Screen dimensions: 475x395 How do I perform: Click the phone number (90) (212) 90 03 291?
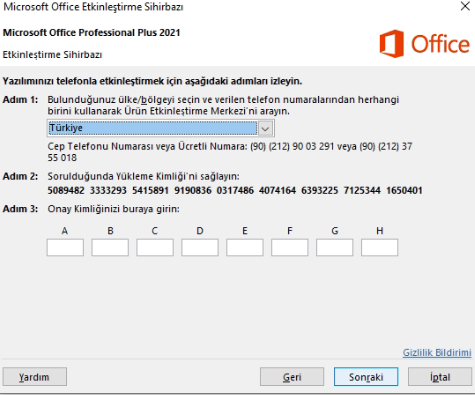pos(292,146)
